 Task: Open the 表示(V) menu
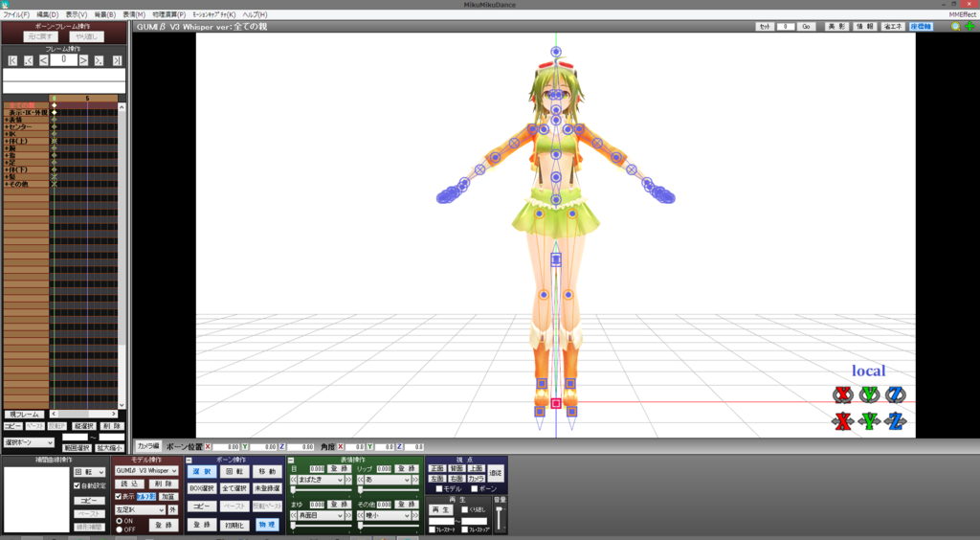[x=77, y=14]
